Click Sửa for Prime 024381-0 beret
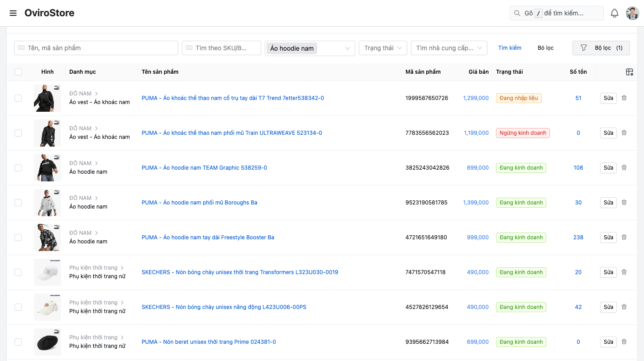The width and height of the screenshot is (644, 361). pyautogui.click(x=608, y=342)
